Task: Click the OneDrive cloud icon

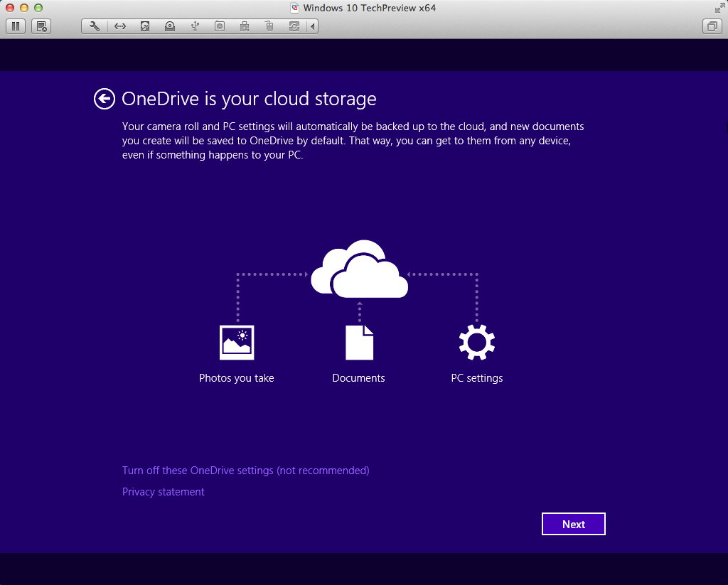Action: [359, 269]
